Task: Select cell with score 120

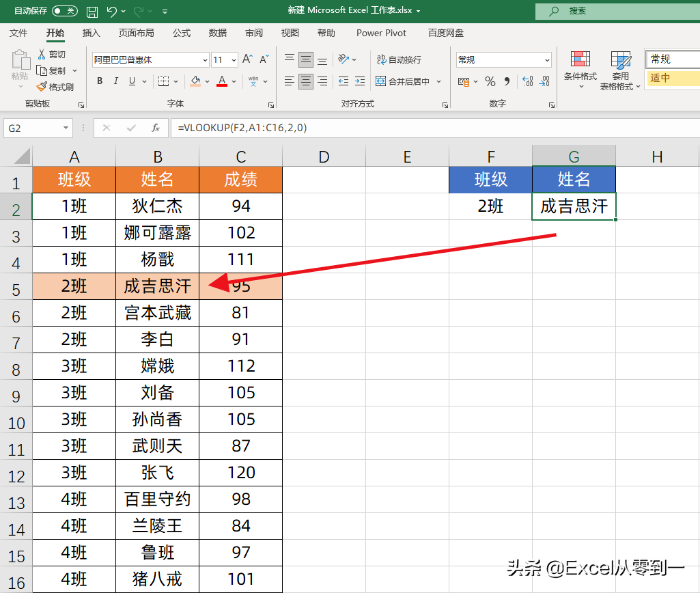Action: pyautogui.click(x=241, y=473)
